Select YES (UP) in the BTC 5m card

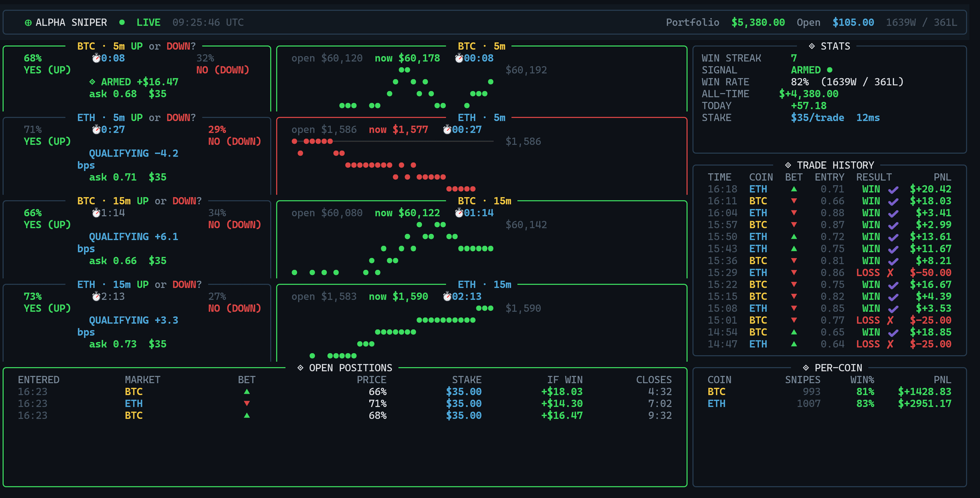coord(47,70)
